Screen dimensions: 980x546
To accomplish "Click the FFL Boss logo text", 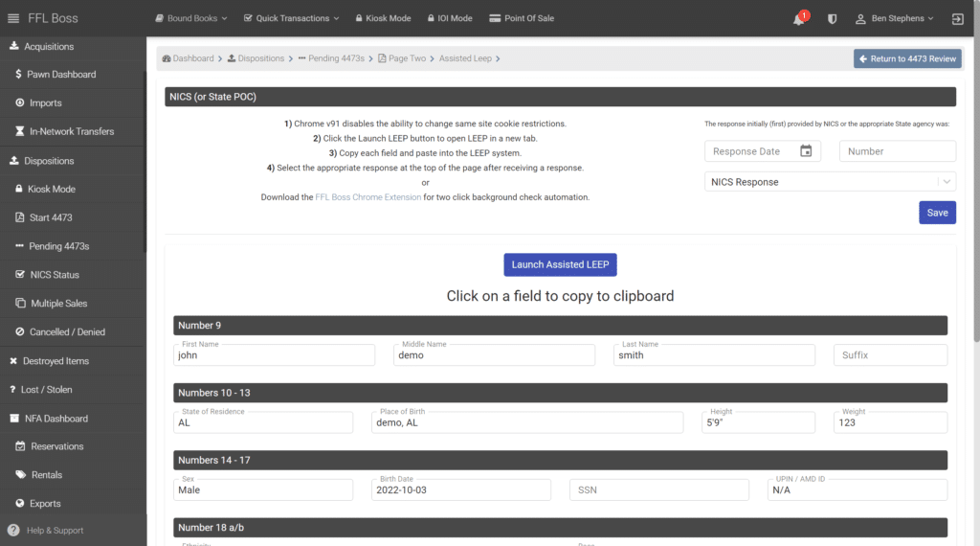I will (54, 18).
